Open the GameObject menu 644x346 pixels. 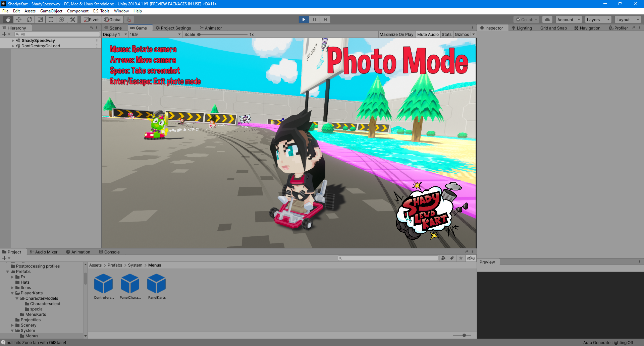(51, 11)
